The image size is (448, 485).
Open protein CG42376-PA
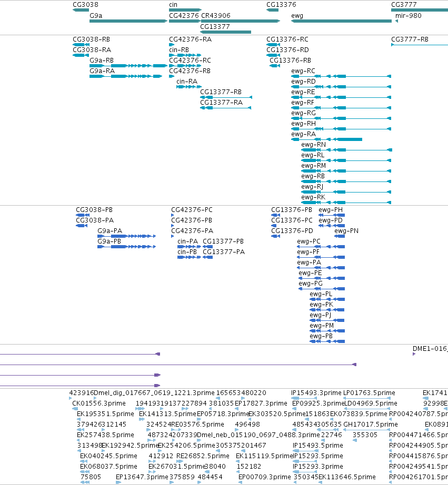point(192,231)
